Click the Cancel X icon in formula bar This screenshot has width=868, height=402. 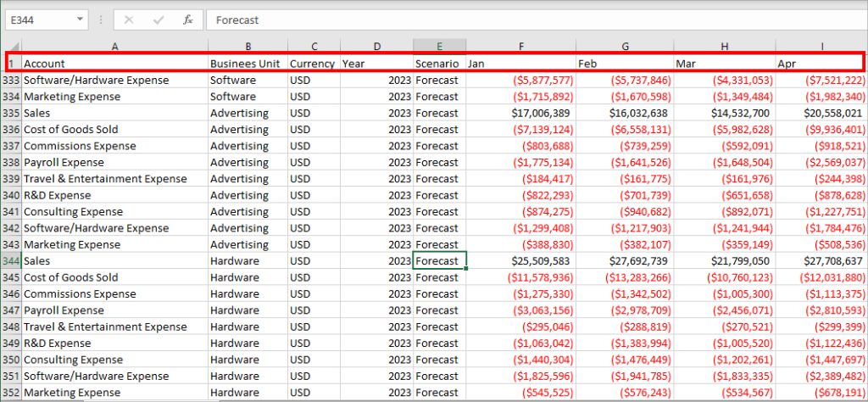(x=129, y=20)
